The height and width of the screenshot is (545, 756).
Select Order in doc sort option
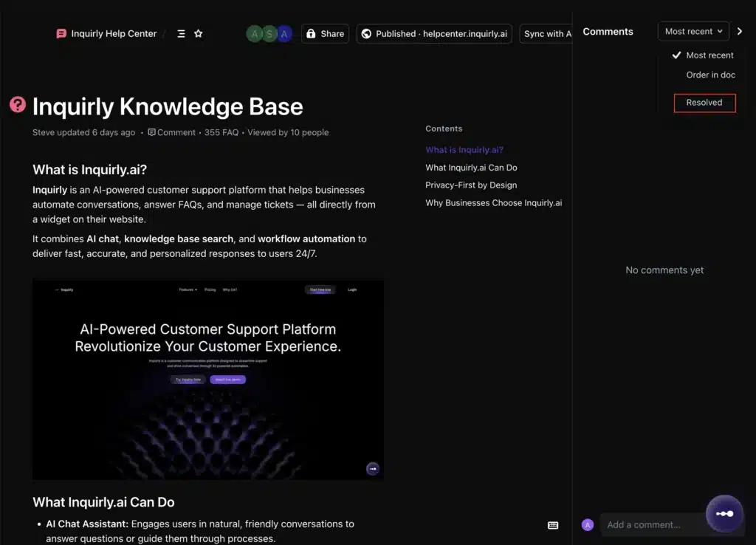(710, 75)
